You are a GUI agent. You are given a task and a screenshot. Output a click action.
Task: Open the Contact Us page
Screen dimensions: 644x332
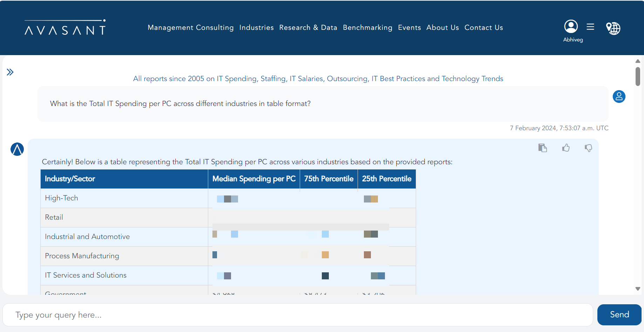483,27
